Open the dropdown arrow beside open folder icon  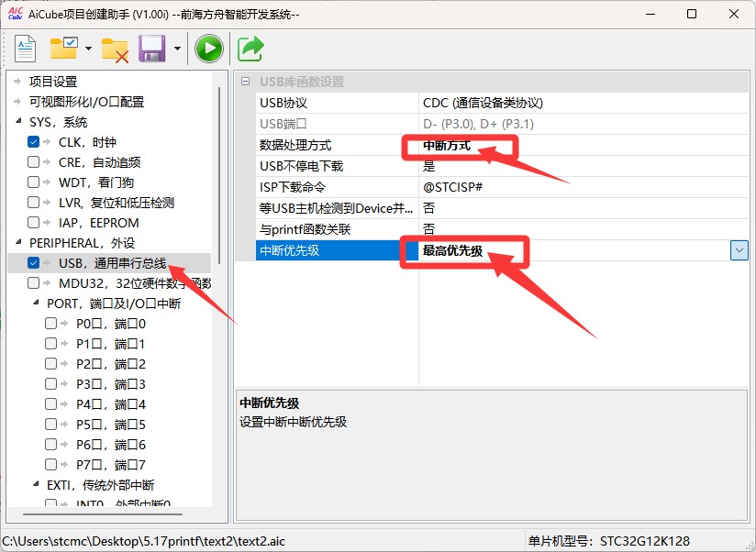coord(88,49)
